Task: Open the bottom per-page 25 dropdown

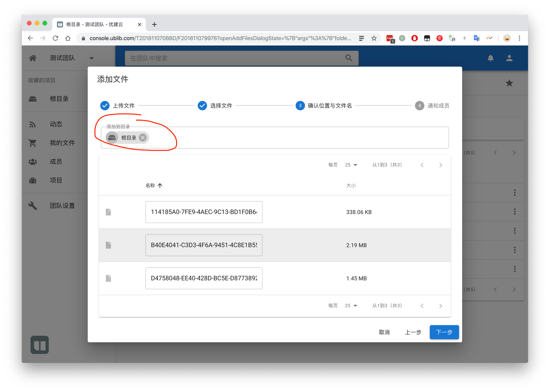Action: tap(351, 306)
